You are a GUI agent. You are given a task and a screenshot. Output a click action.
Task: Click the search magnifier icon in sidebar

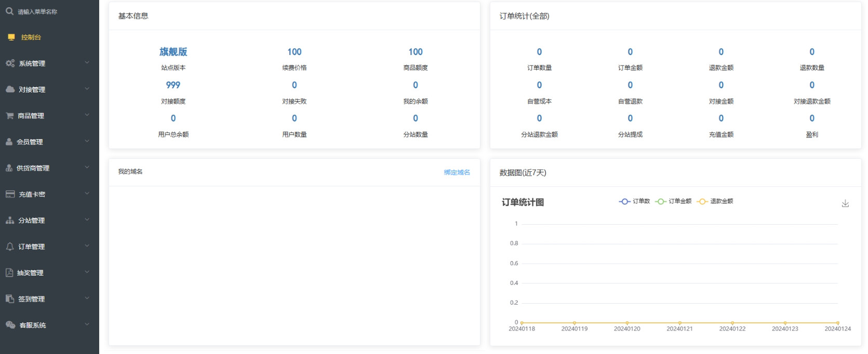coord(9,11)
